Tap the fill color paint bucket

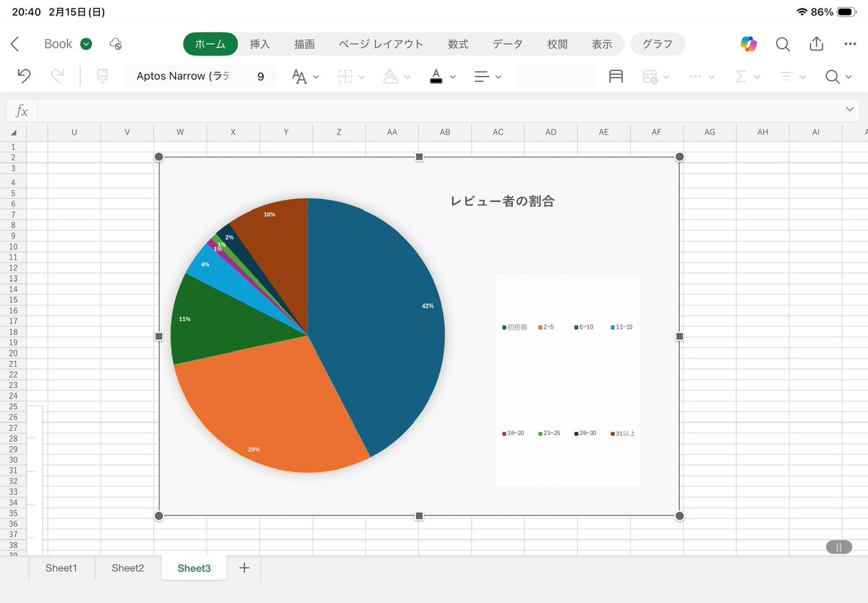[x=391, y=76]
